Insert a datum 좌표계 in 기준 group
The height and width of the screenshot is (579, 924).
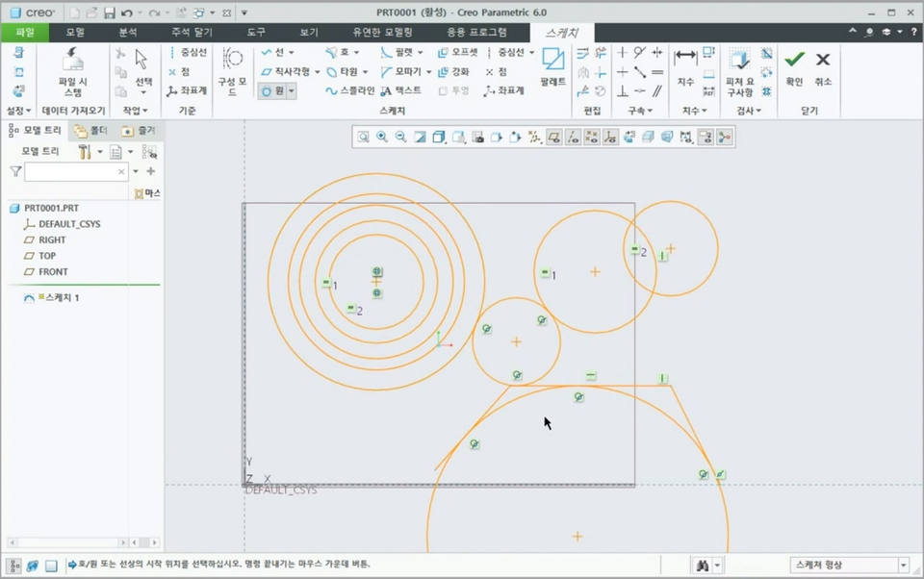point(187,90)
